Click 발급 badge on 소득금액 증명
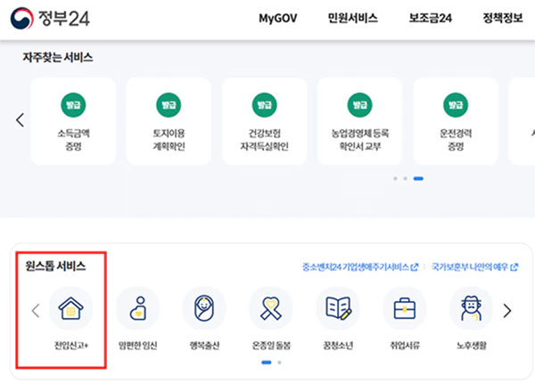Screen dimensions: 535x392 click(73, 104)
